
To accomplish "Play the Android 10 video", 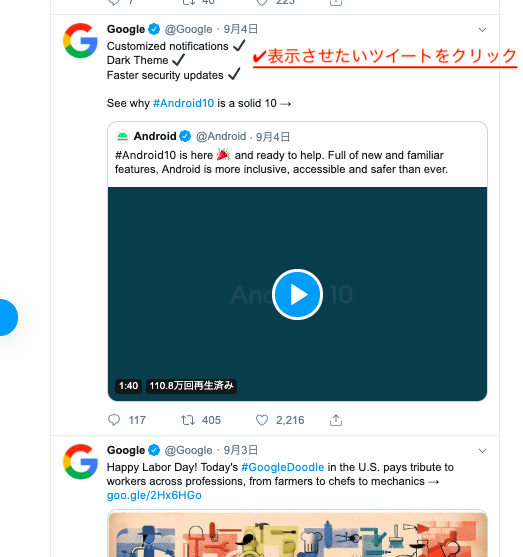I will point(297,294).
